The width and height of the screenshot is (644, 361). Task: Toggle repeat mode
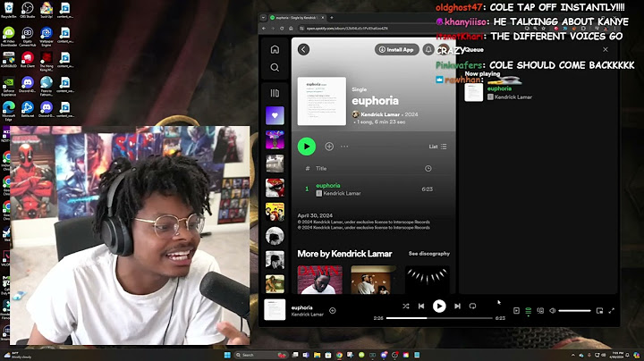[473, 306]
